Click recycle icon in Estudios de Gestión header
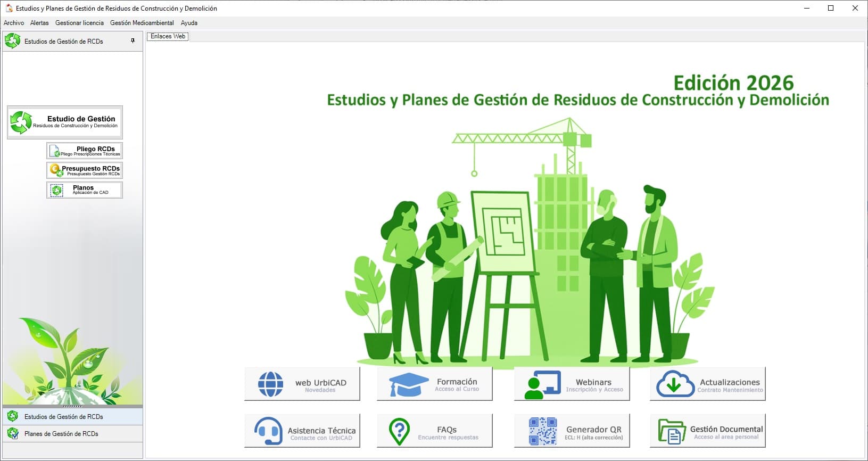Image resolution: width=868 pixels, height=461 pixels. point(12,41)
